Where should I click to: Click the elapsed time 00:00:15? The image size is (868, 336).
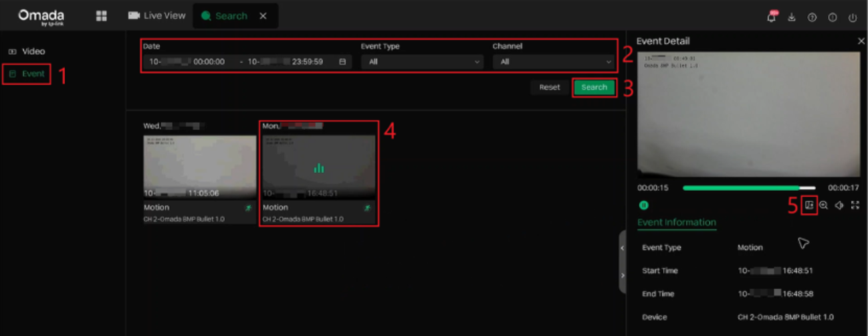[653, 188]
